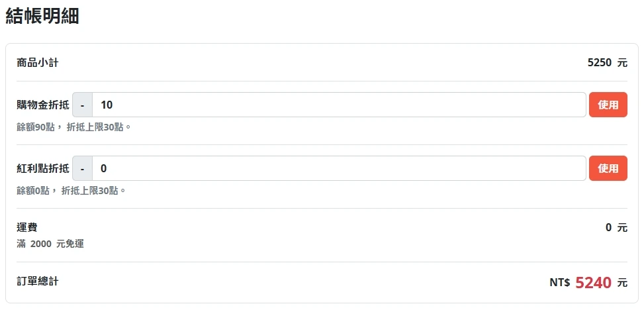
Task: Click the 0 元 shipping fee amount
Action: pos(616,227)
